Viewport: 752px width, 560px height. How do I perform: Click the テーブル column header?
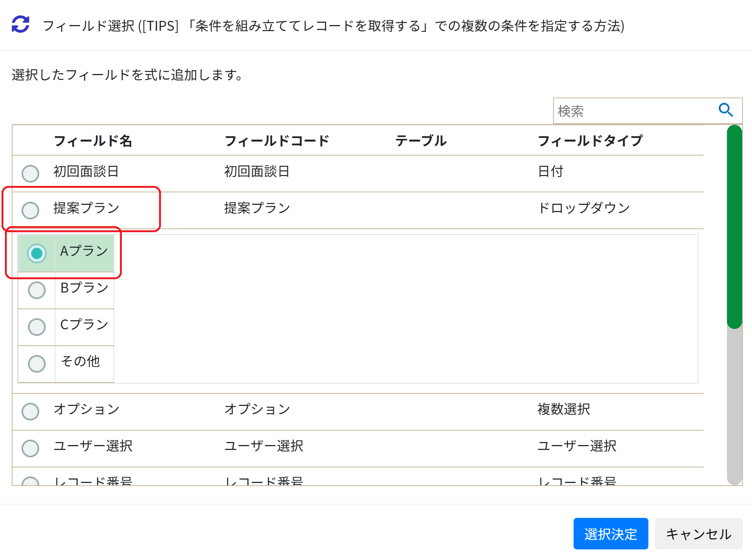click(x=421, y=141)
